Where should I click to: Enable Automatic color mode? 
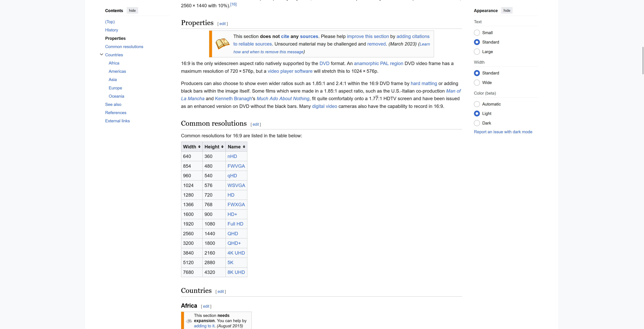click(x=477, y=104)
